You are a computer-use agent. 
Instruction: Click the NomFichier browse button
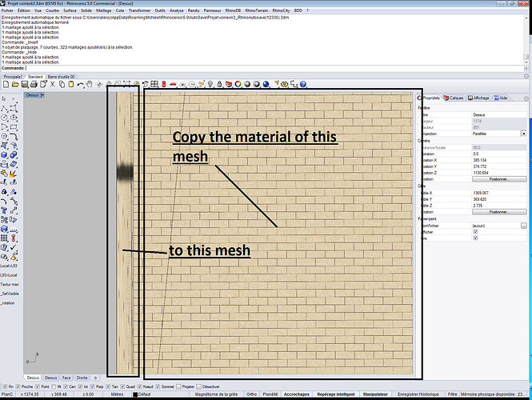523,226
